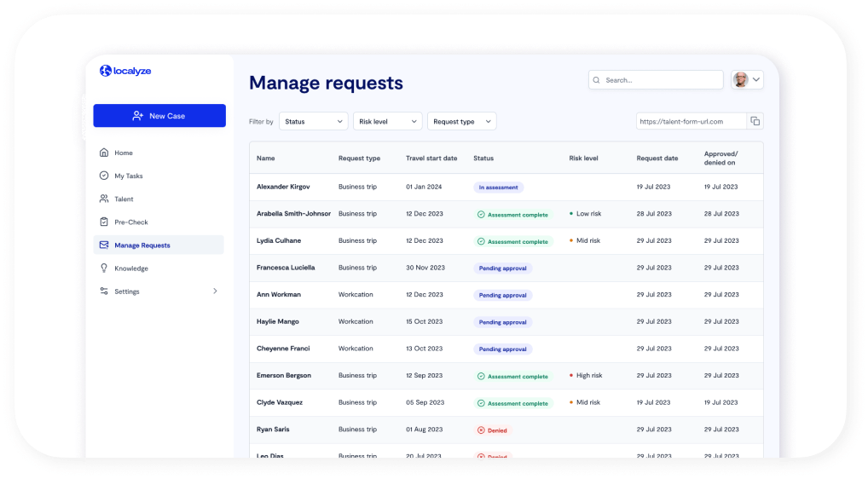Click the Low risk indicator
Image resolution: width=868 pixels, height=479 pixels.
pyautogui.click(x=585, y=213)
